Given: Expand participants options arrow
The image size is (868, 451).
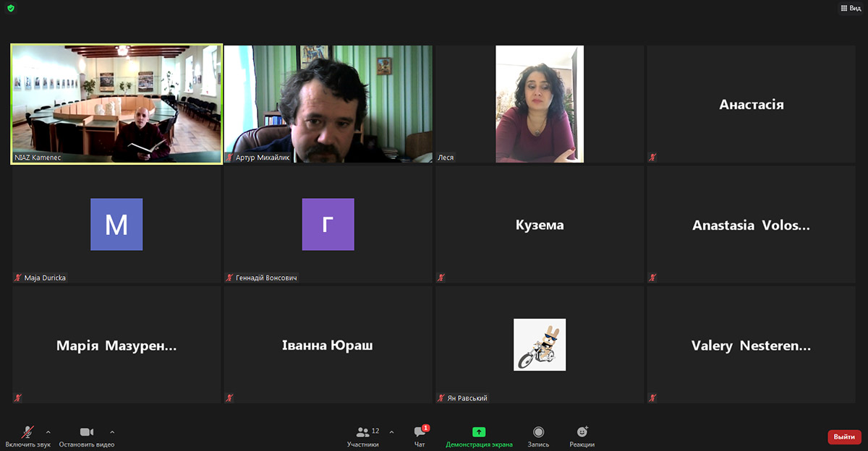Looking at the screenshot, I should (392, 431).
